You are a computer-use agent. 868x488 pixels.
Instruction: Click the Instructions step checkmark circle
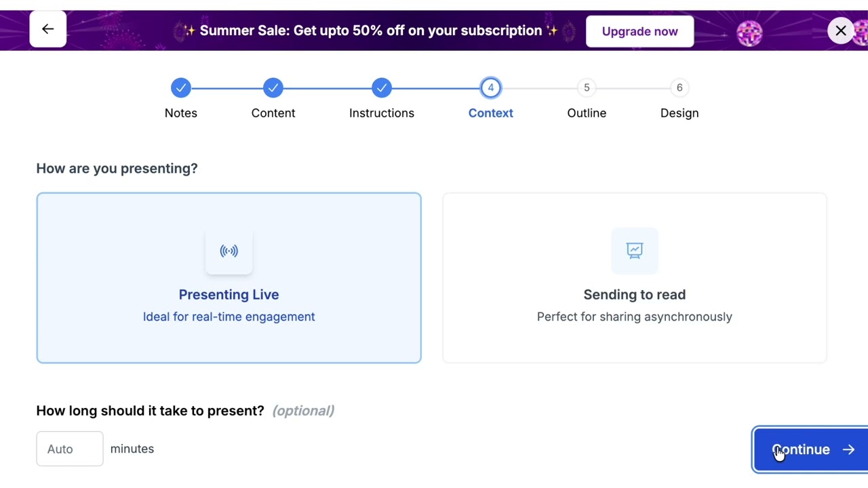click(381, 88)
